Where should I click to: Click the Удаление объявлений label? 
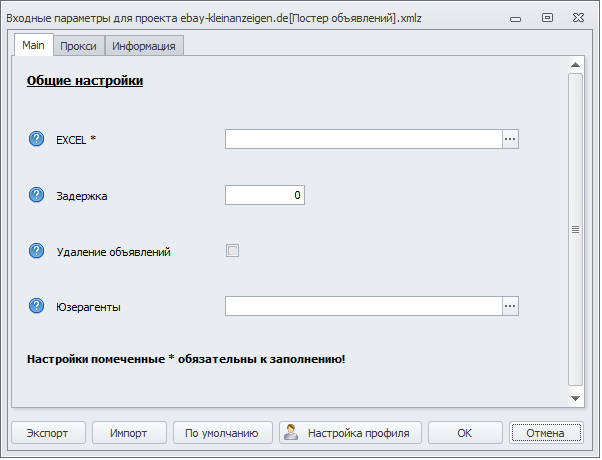point(114,252)
